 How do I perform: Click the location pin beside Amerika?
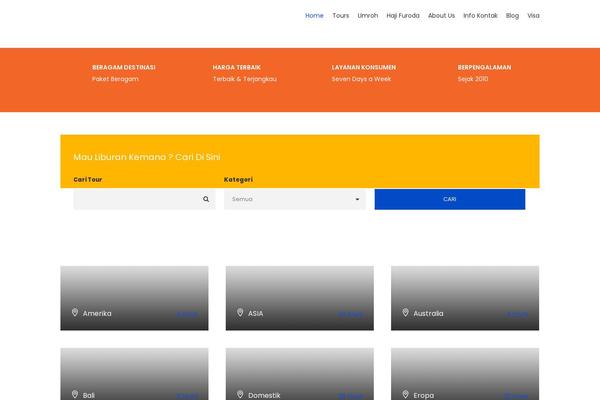point(75,312)
